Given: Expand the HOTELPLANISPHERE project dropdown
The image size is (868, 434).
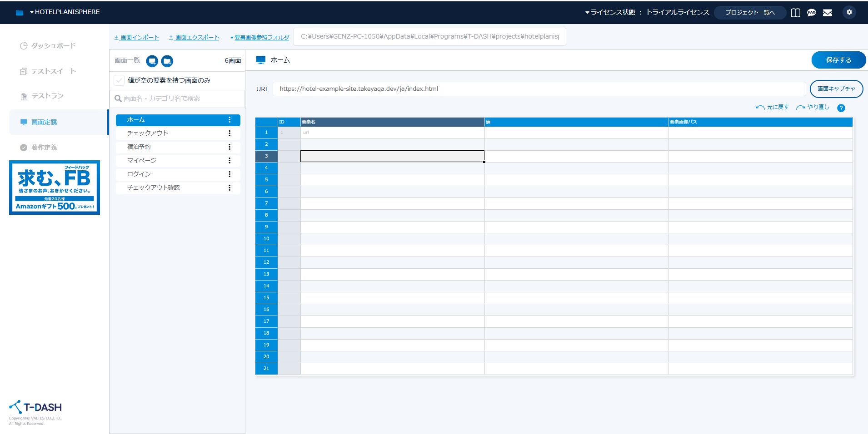Looking at the screenshot, I should (x=65, y=12).
